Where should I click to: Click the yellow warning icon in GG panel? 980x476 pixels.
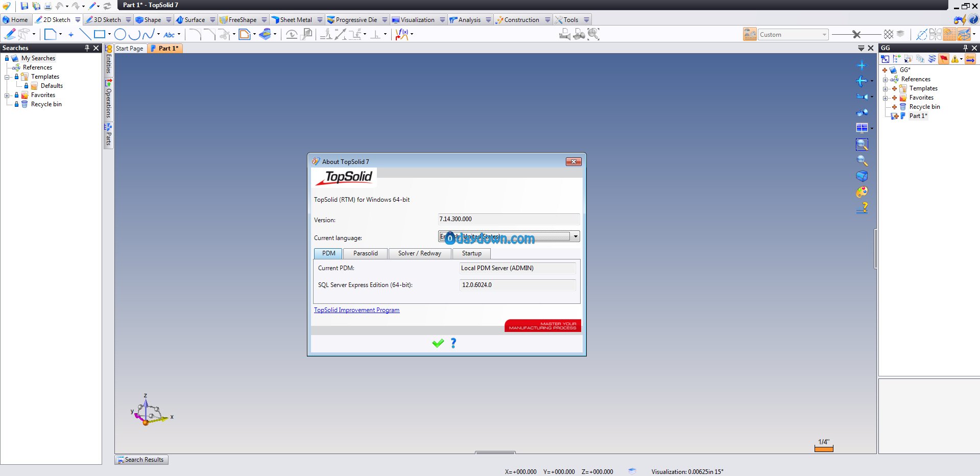[955, 59]
